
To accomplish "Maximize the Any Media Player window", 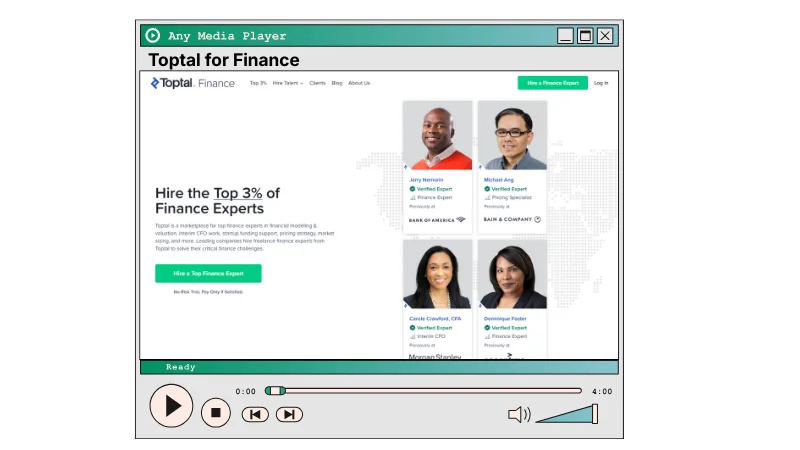I will (585, 36).
